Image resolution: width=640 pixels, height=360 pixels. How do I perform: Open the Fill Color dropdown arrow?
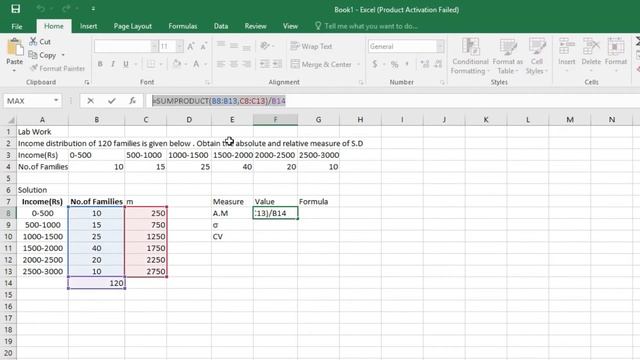[x=186, y=64]
